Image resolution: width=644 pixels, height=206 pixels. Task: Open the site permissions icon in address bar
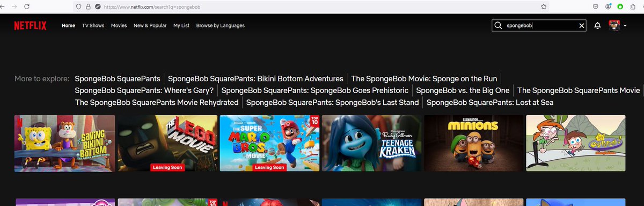pos(98,6)
